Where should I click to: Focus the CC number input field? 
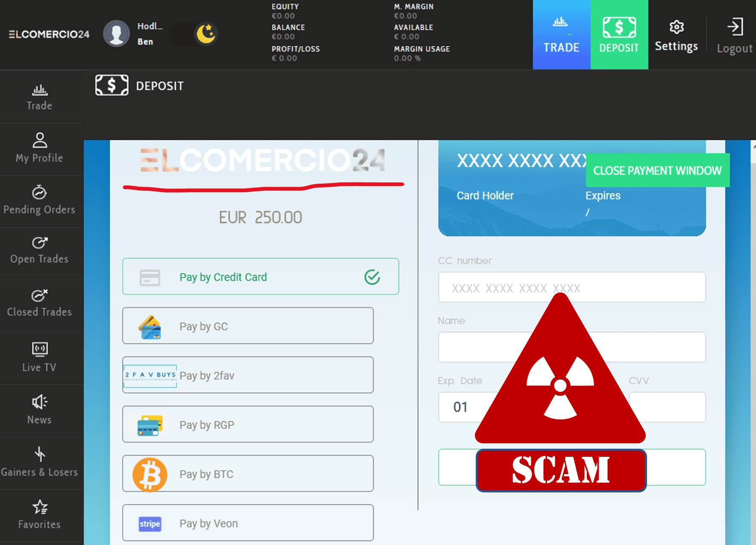pos(572,287)
